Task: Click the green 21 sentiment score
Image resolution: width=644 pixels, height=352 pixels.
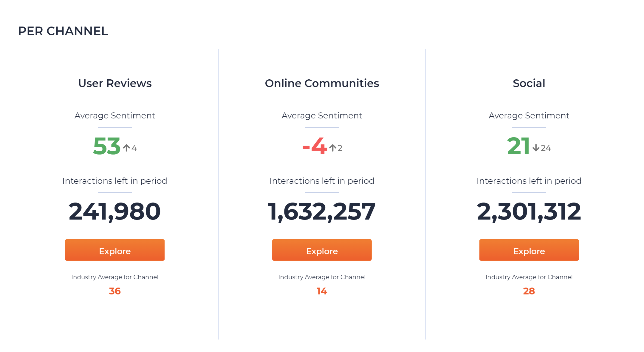Action: [518, 146]
